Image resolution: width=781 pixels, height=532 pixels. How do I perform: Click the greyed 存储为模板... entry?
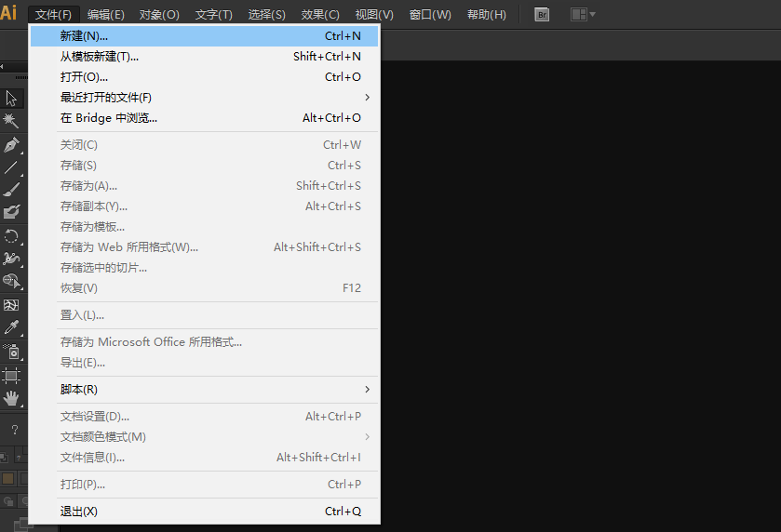pos(204,226)
